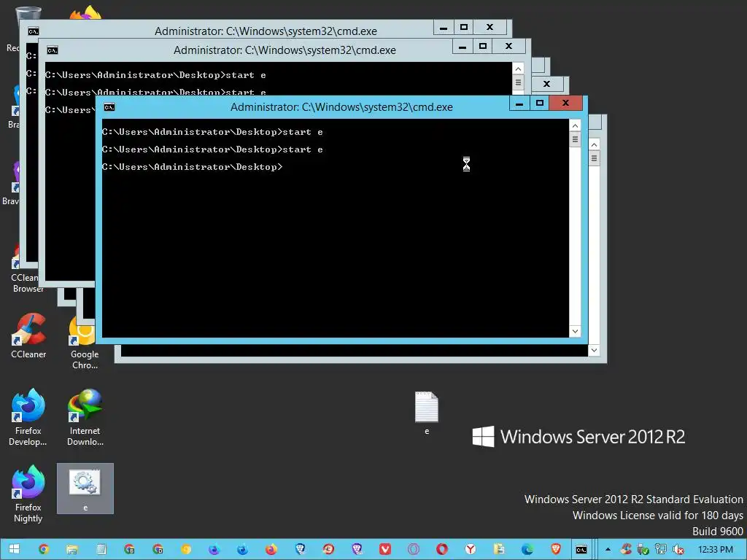Select the highlighted 'e' batch file icon

(x=85, y=489)
